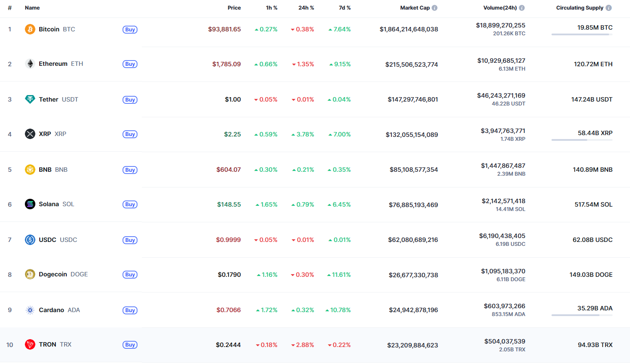Click TRON's 24h change 2.88%
This screenshot has height=364, width=630.
click(x=303, y=345)
